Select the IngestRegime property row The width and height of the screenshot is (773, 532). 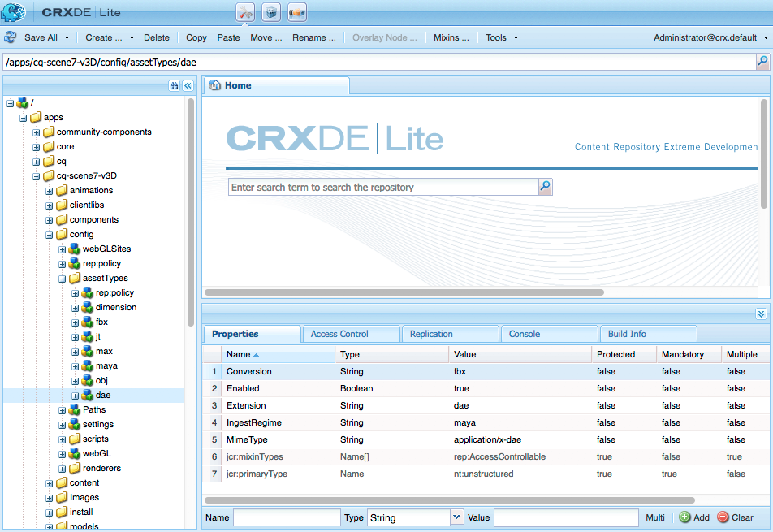point(486,422)
